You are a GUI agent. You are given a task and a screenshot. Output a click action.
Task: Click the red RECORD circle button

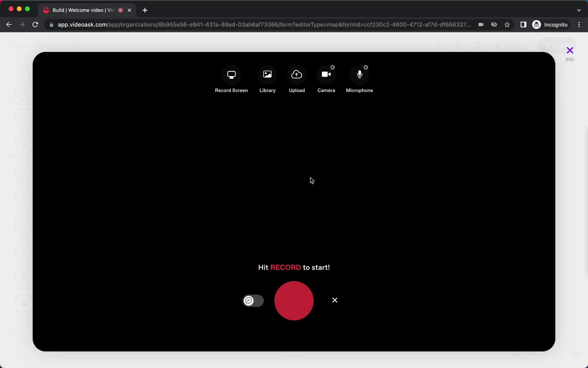[x=294, y=300]
